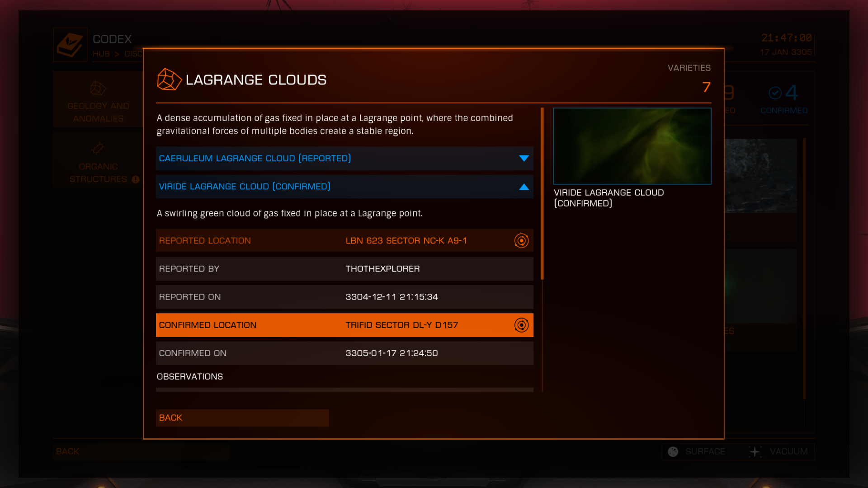Select the Confirmed Location row
Viewport: 868px width, 488px height.
(344, 325)
